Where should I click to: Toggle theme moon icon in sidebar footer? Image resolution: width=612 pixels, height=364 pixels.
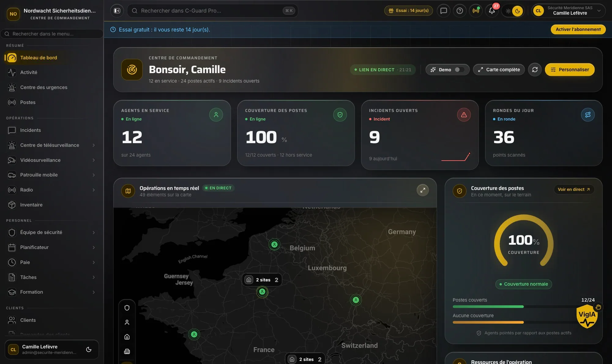click(x=89, y=349)
